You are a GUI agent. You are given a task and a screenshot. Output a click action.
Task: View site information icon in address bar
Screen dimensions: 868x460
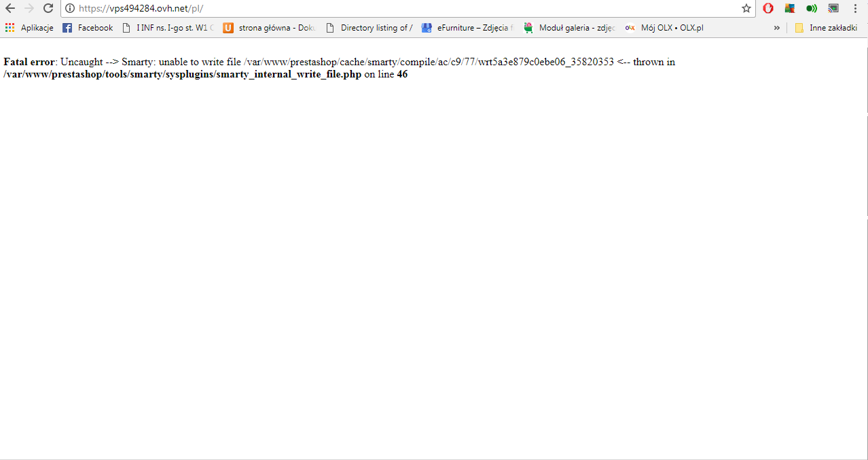(x=69, y=8)
